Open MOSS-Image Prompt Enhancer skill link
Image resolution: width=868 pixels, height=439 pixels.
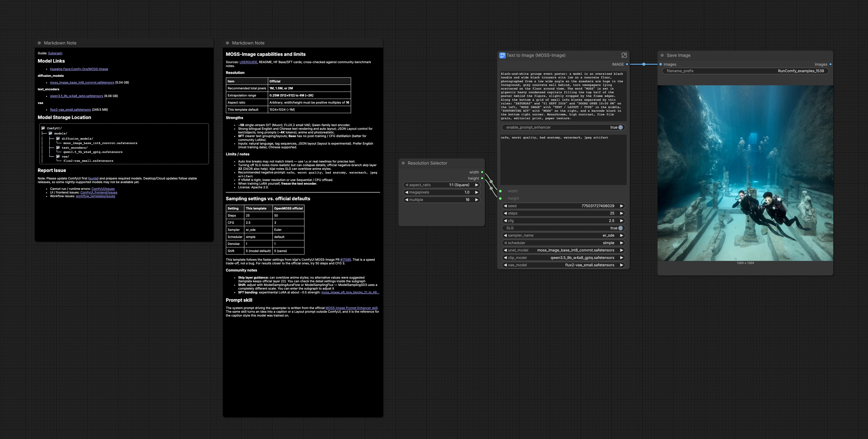pos(352,308)
